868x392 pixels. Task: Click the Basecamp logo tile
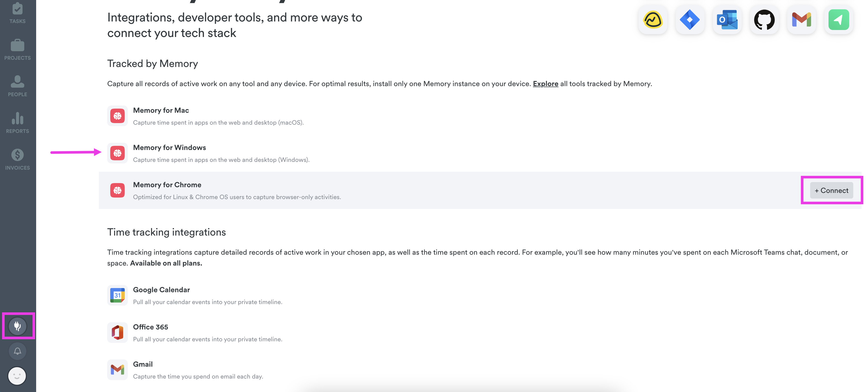(653, 20)
